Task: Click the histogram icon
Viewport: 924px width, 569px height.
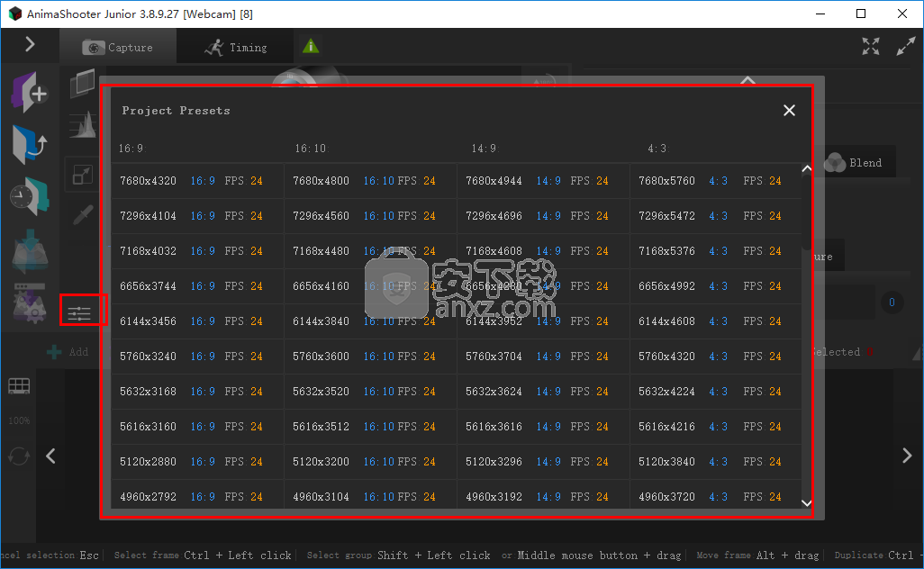Action: (x=83, y=124)
